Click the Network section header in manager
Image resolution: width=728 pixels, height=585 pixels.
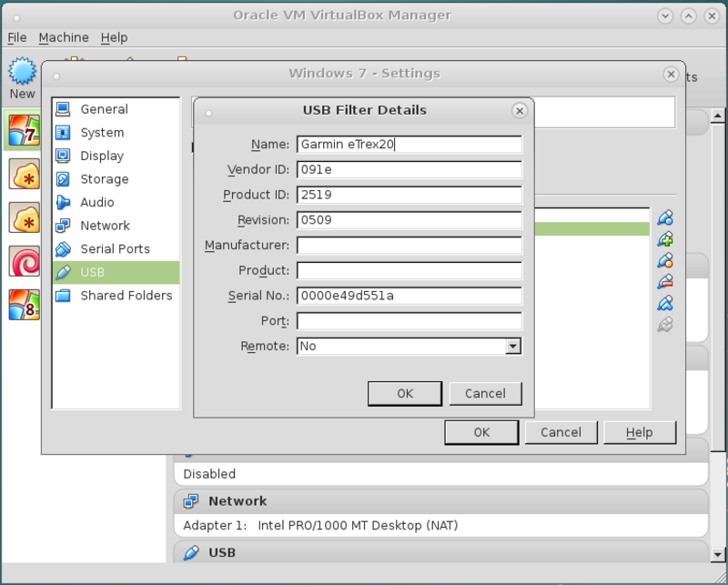point(441,501)
